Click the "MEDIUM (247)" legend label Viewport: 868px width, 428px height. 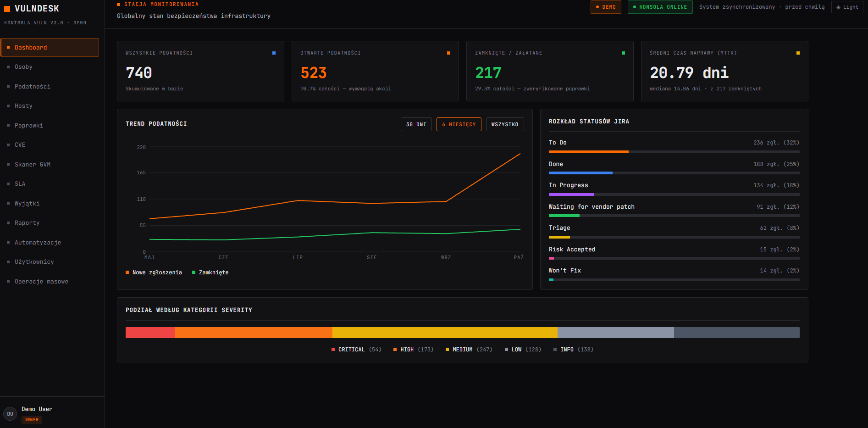[x=469, y=350]
